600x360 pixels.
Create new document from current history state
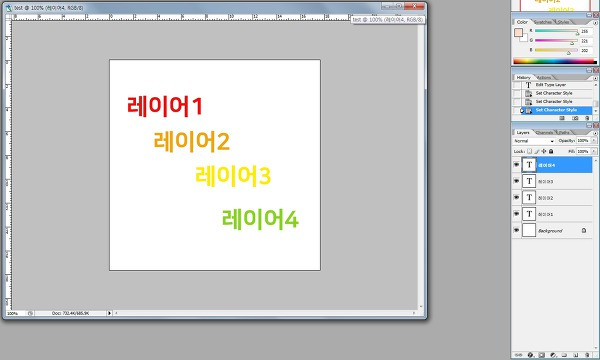coord(562,118)
